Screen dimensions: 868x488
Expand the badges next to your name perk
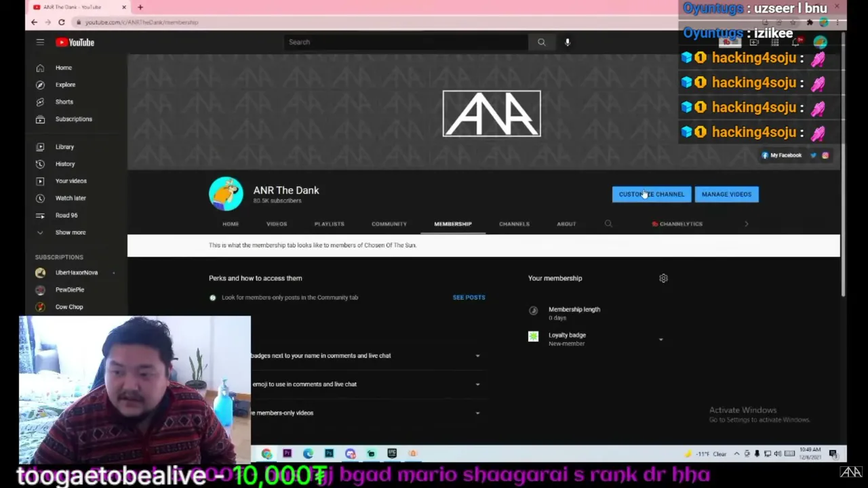point(477,356)
